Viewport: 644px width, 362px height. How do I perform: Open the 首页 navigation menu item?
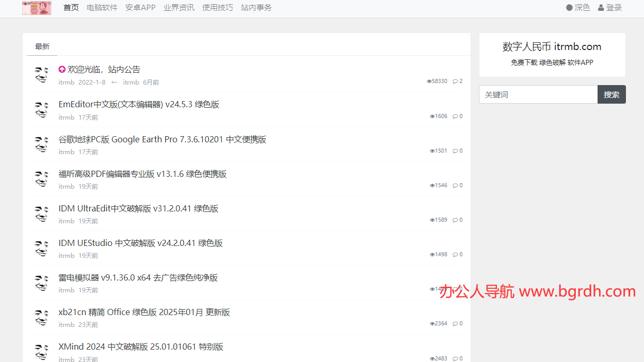pyautogui.click(x=71, y=8)
